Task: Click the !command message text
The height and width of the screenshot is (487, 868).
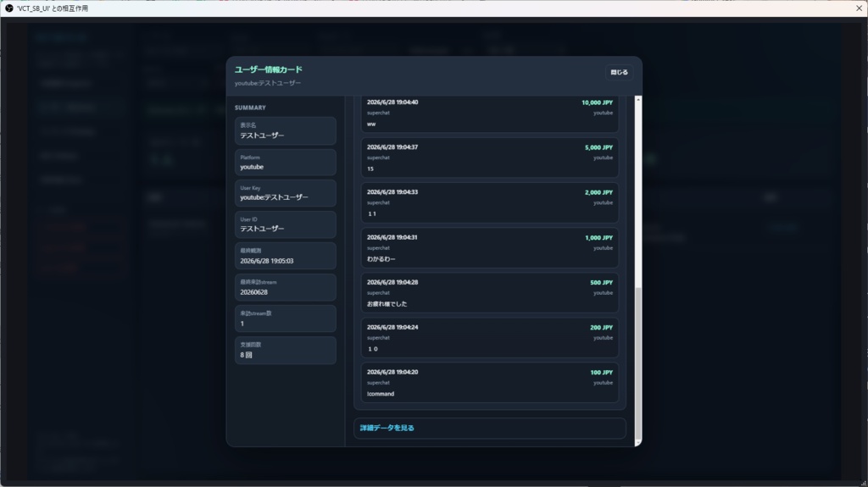Action: 381,394
